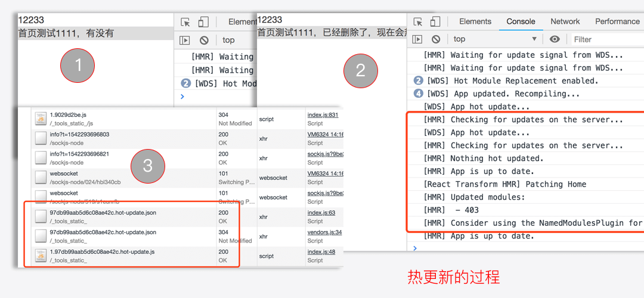Click the JS file icon of 1.9029d2be.js
The image size is (644, 298).
click(x=41, y=119)
